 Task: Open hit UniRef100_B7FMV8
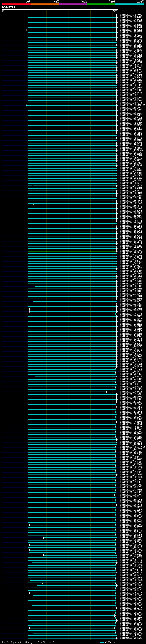[131, 22]
